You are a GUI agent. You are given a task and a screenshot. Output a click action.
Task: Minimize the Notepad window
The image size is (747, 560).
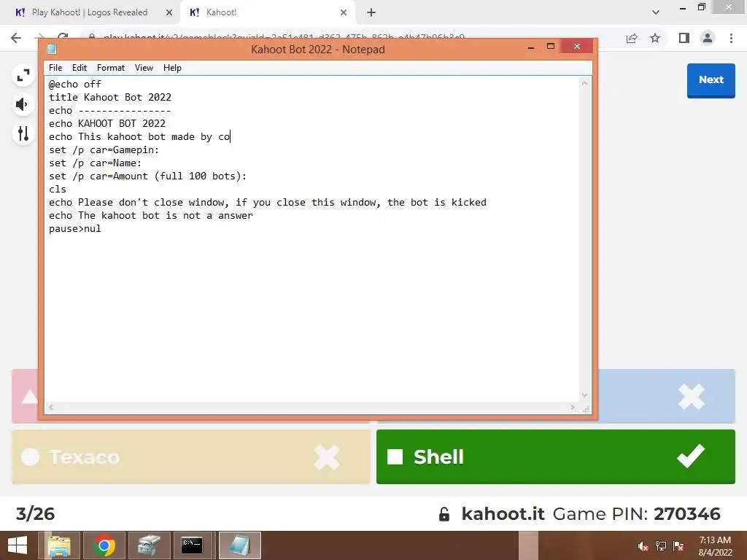531,47
